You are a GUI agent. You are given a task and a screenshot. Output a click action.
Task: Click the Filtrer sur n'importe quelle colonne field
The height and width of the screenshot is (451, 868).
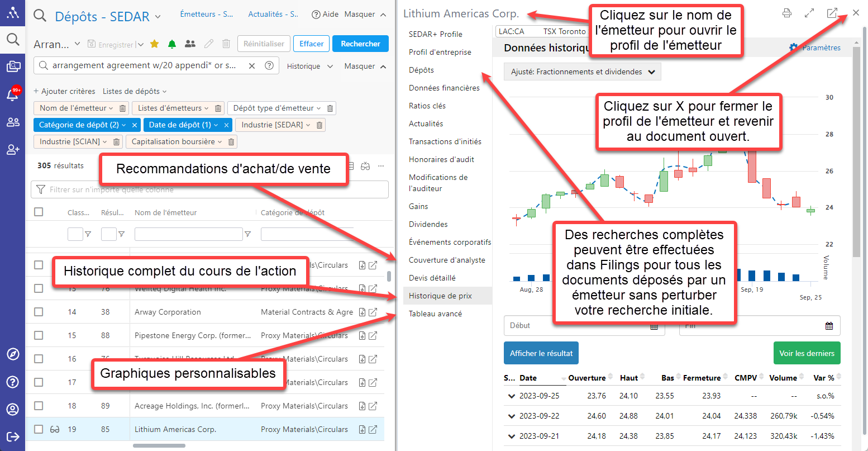(209, 189)
